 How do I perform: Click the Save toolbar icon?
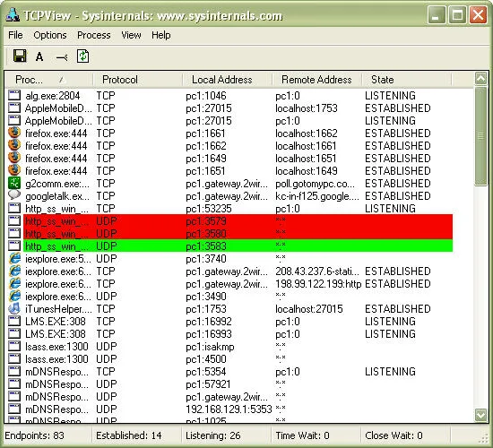pyautogui.click(x=20, y=56)
